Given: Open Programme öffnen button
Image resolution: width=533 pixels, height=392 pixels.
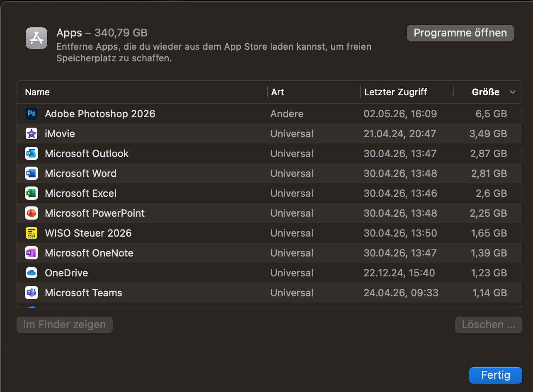Looking at the screenshot, I should pos(460,33).
